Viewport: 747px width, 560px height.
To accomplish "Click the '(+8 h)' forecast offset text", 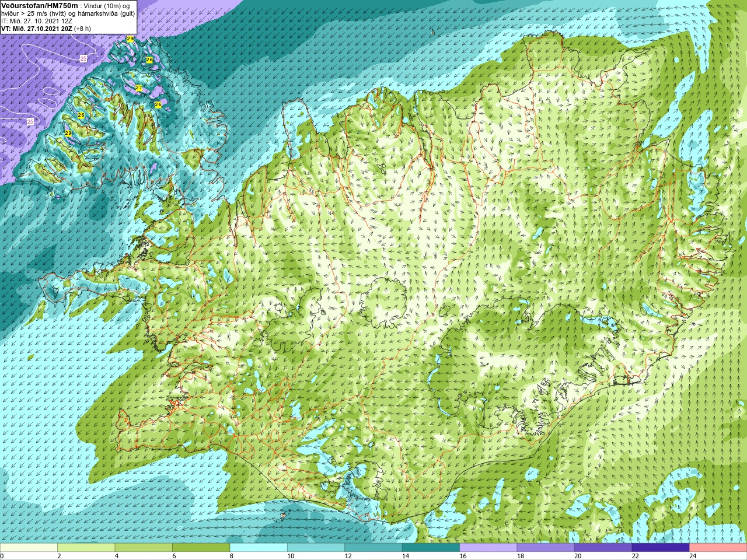I will [83, 29].
